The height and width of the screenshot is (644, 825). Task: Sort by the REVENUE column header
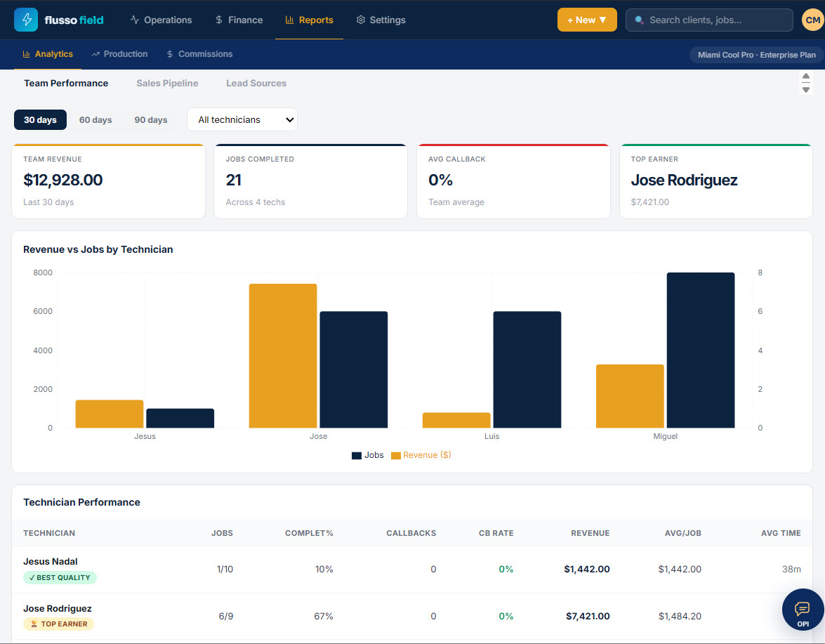(x=590, y=533)
